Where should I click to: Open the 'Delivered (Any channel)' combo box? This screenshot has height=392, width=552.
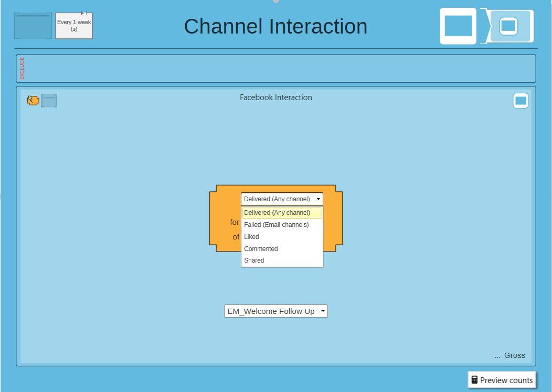click(x=282, y=199)
